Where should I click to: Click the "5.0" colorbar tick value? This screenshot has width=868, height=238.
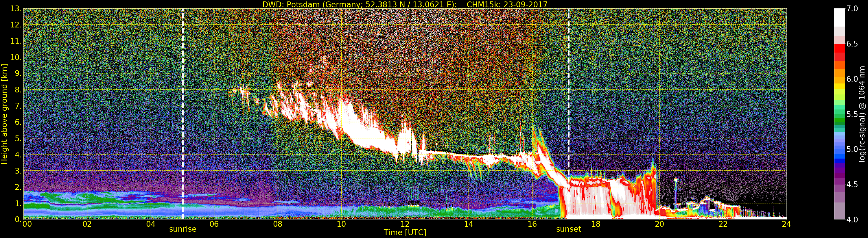pyautogui.click(x=852, y=149)
